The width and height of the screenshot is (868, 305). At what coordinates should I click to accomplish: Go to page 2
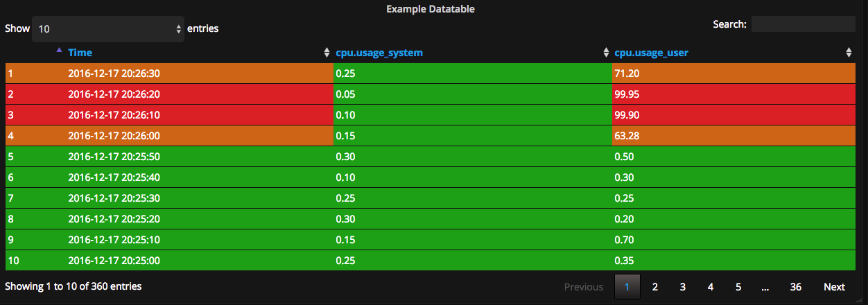[655, 287]
